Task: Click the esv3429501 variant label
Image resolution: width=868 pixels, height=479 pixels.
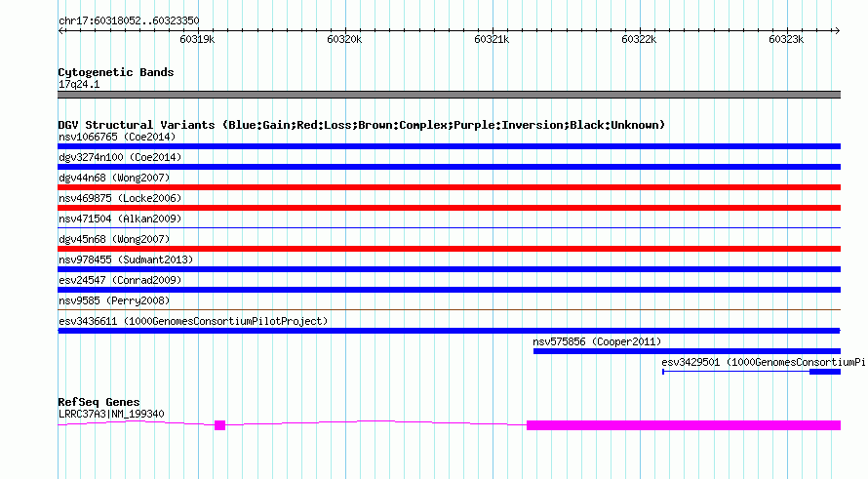Action: tap(764, 362)
